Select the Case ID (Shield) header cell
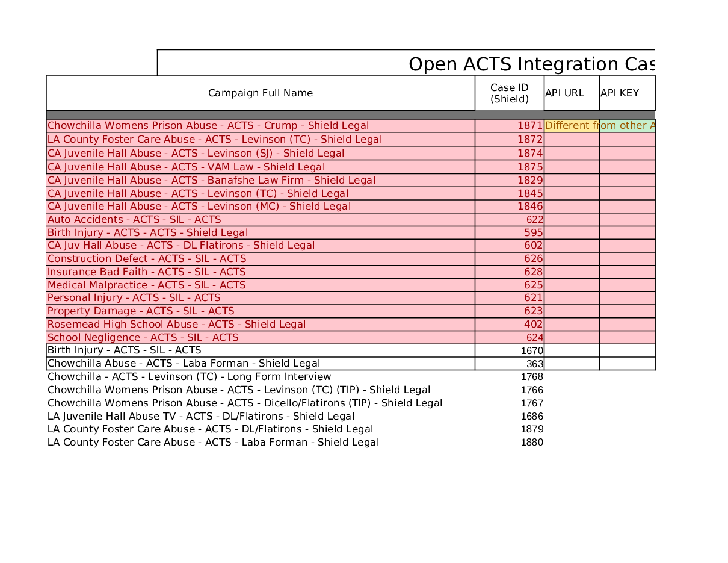 pos(509,93)
